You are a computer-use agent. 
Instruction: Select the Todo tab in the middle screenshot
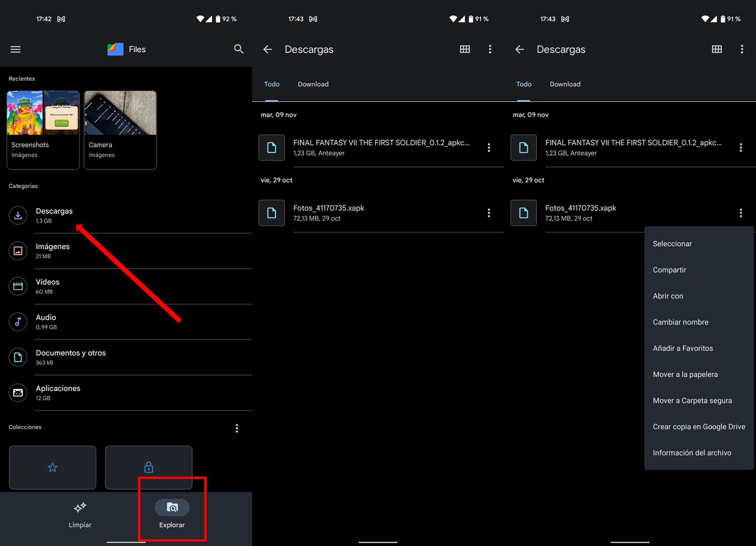[272, 84]
